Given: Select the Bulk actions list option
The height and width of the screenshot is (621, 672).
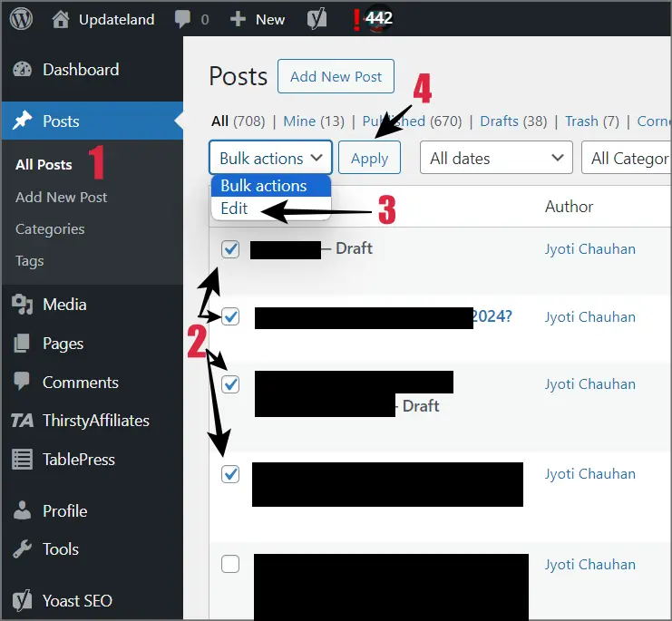Looking at the screenshot, I should [271, 186].
